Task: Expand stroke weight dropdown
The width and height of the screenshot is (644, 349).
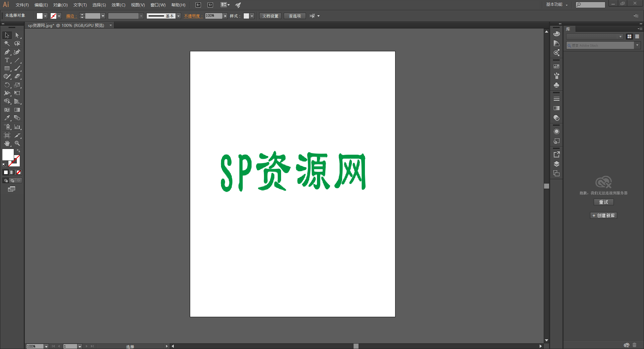Action: [103, 16]
